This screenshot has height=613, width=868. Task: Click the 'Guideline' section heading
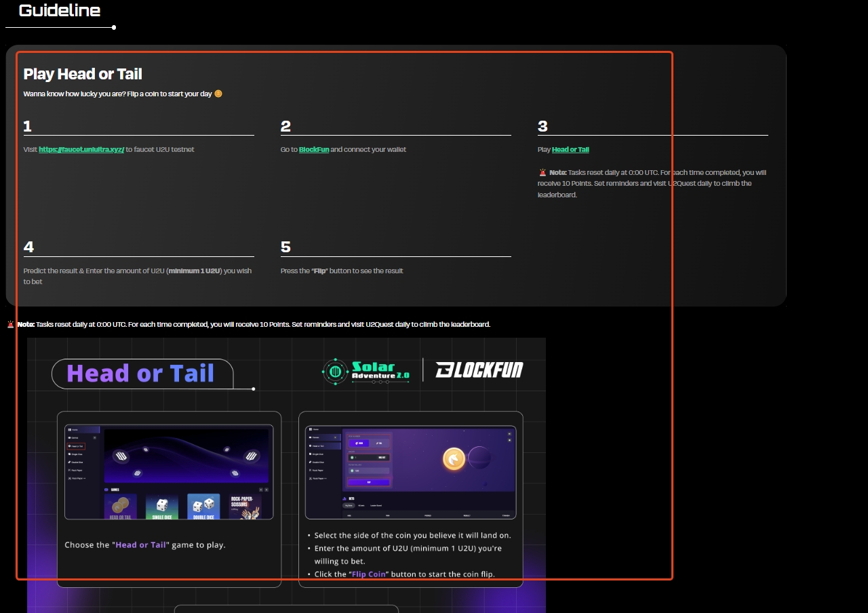click(x=60, y=10)
